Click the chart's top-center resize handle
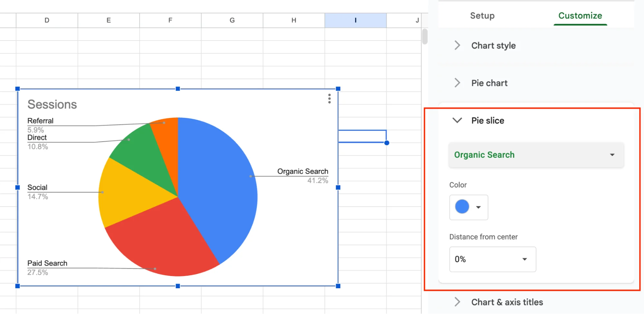This screenshot has width=644, height=314. [178, 89]
